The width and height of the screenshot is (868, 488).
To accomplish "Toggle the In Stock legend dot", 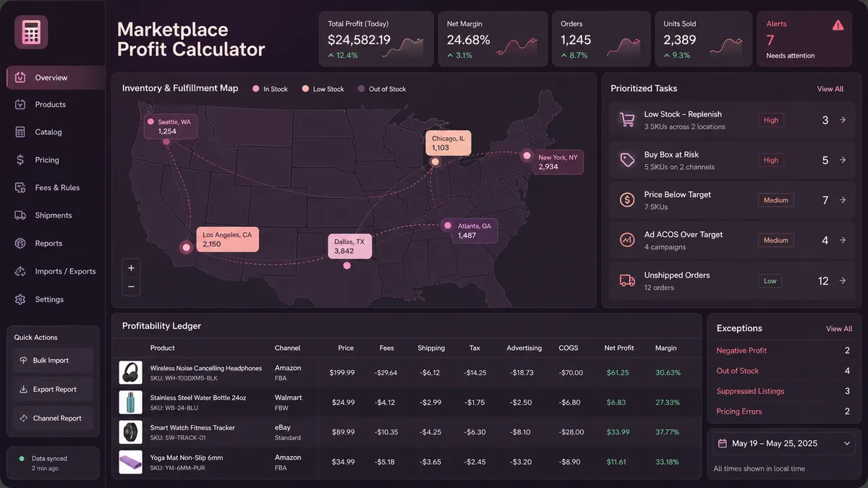I will [255, 89].
